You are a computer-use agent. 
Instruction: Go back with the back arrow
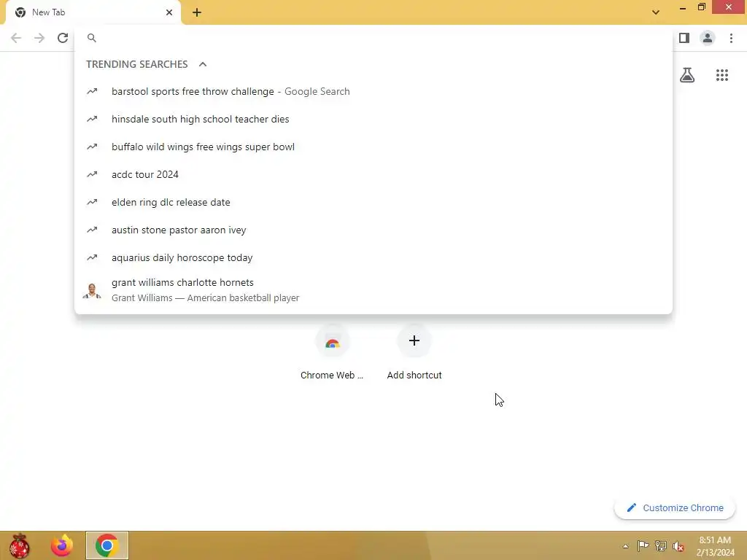[16, 38]
